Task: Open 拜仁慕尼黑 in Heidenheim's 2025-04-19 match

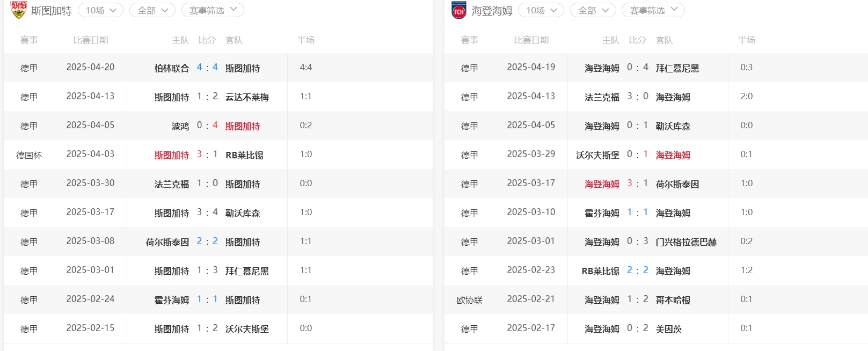Action: (x=677, y=68)
